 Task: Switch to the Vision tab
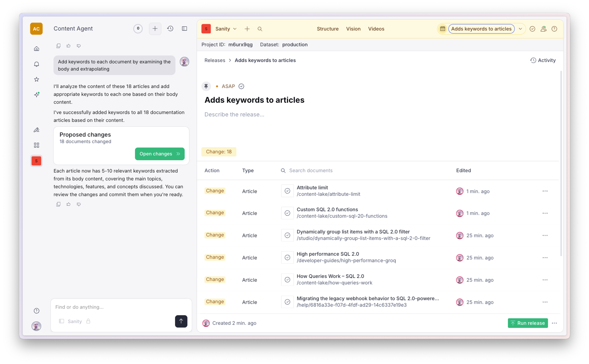click(353, 29)
